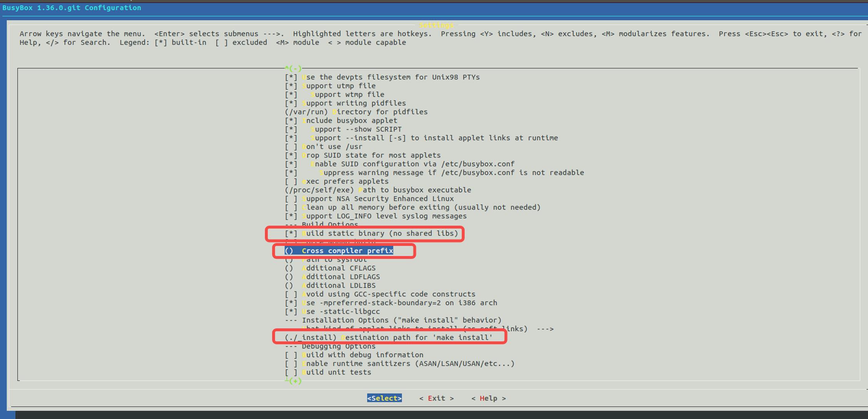This screenshot has height=419, width=868.
Task: Enable Clean up all memory before exiting
Action: 412,207
